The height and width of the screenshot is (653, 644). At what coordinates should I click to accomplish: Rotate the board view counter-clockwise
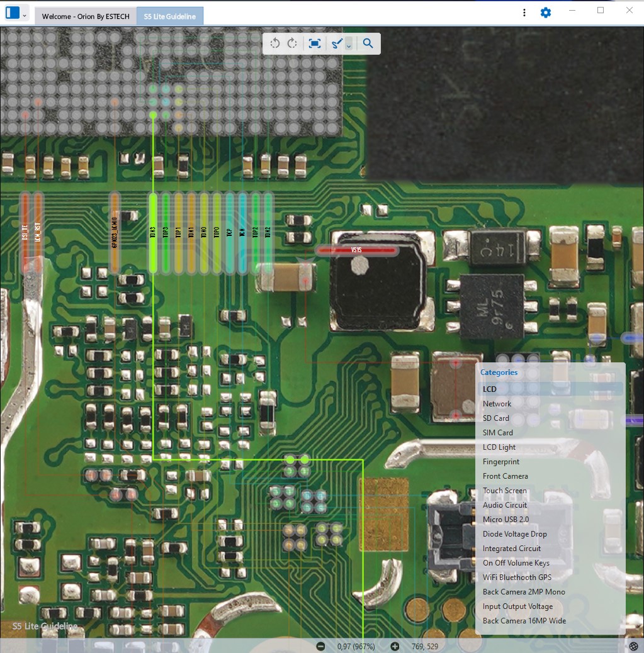(x=274, y=43)
